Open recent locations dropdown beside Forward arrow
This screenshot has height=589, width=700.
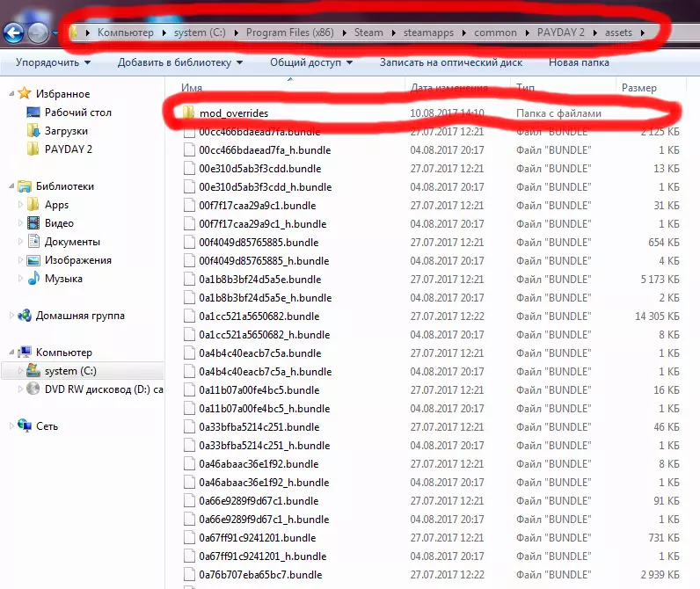click(55, 33)
